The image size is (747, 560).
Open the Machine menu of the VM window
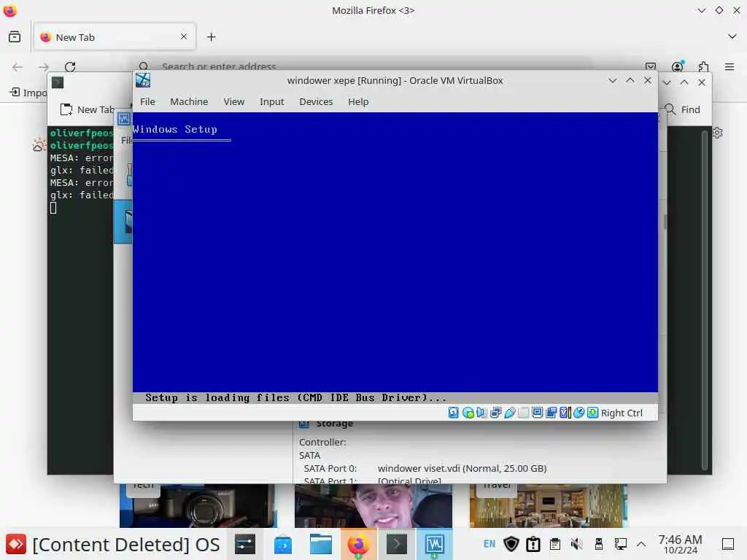click(x=189, y=101)
